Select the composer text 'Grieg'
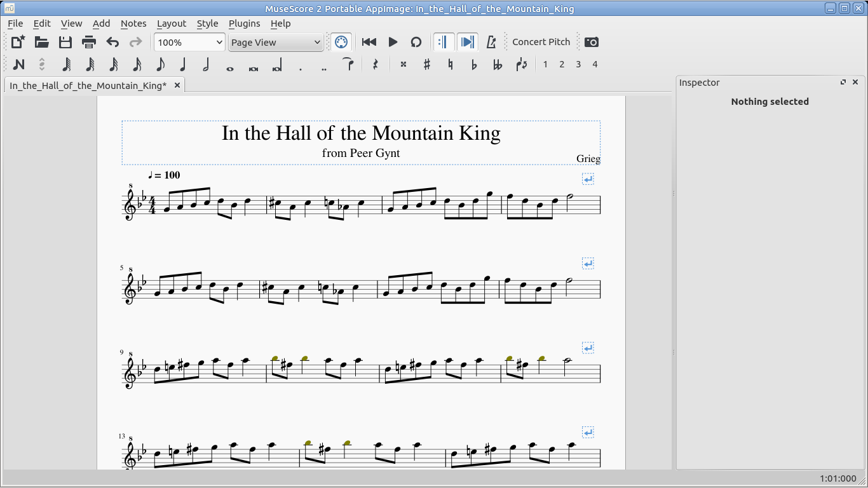The image size is (868, 488). coord(588,158)
